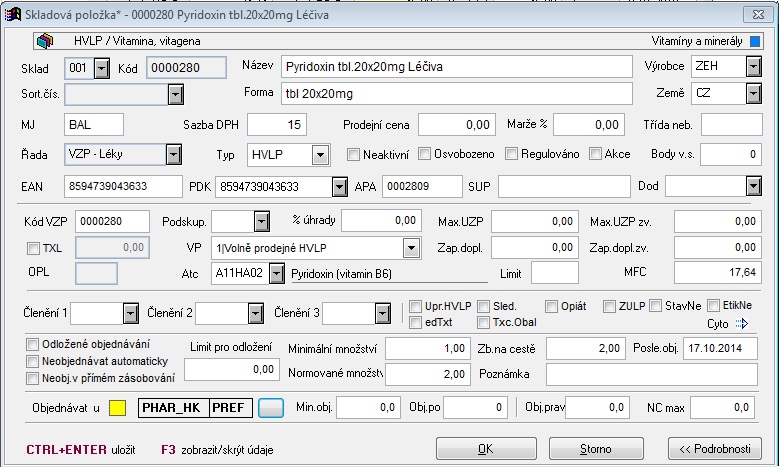
Task: Click the Podrobnosti details button
Action: [x=714, y=447]
